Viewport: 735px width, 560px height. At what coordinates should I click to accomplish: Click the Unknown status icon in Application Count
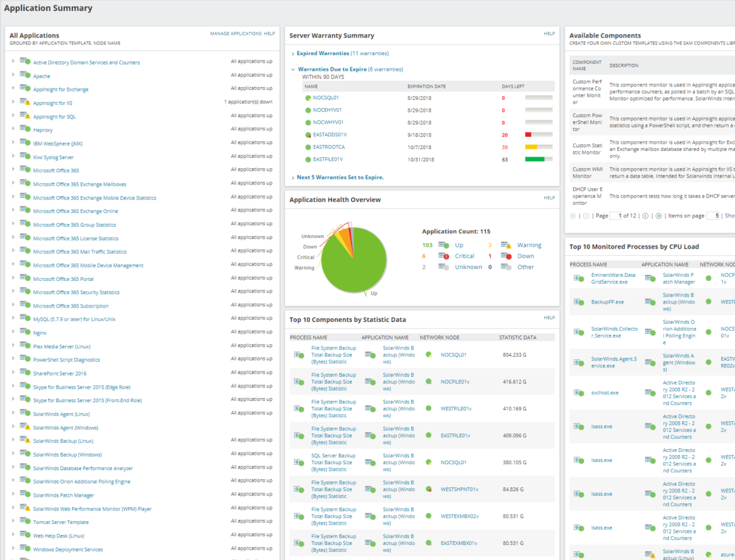click(x=444, y=267)
